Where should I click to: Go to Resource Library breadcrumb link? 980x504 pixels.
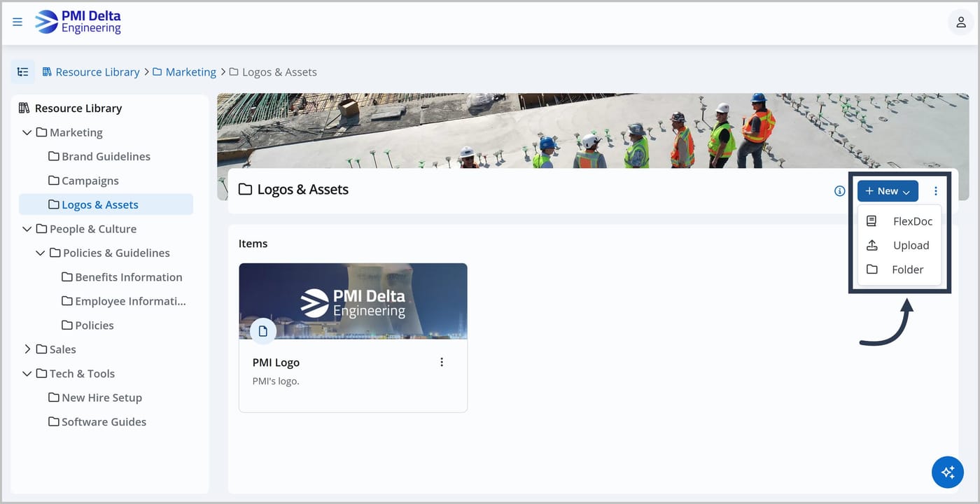97,72
